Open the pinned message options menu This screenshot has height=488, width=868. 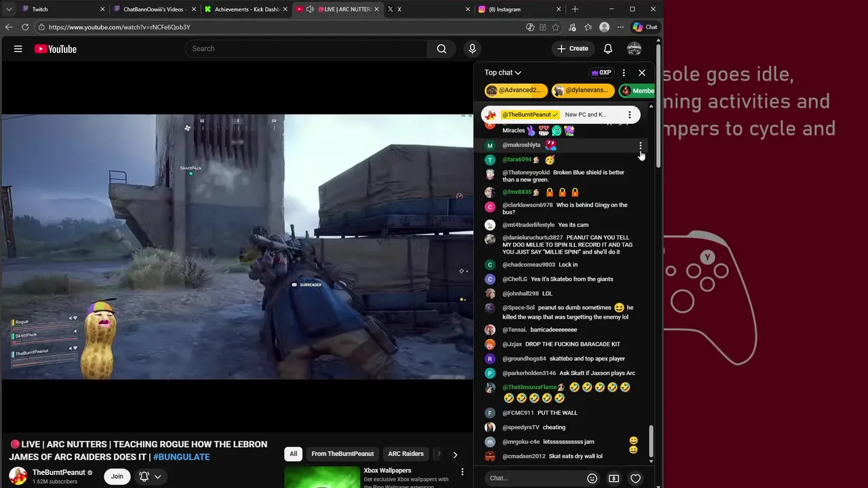tap(629, 115)
